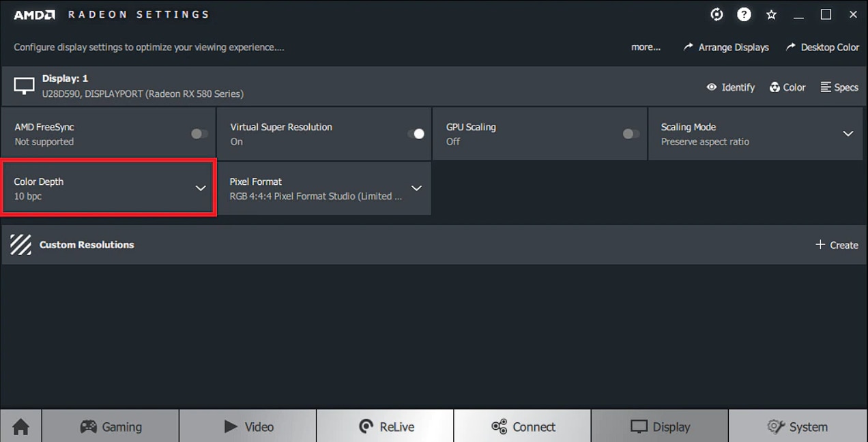The image size is (868, 442).
Task: Expand the Color Depth dropdown
Action: (108, 188)
